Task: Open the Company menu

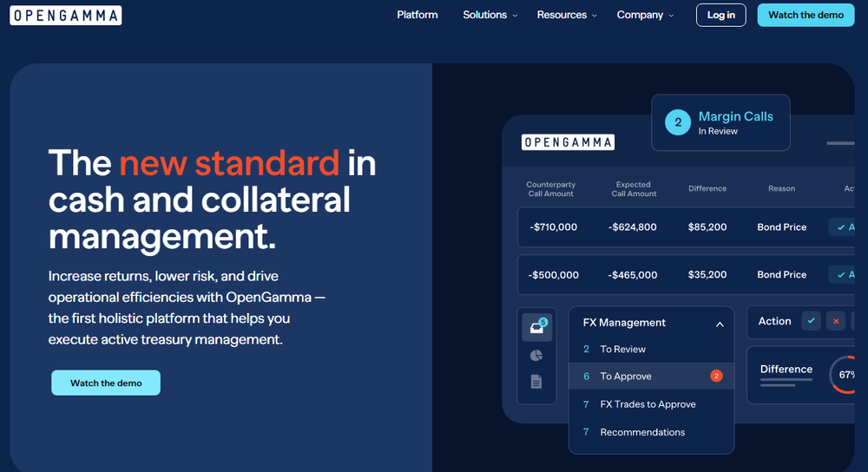Action: pos(640,15)
